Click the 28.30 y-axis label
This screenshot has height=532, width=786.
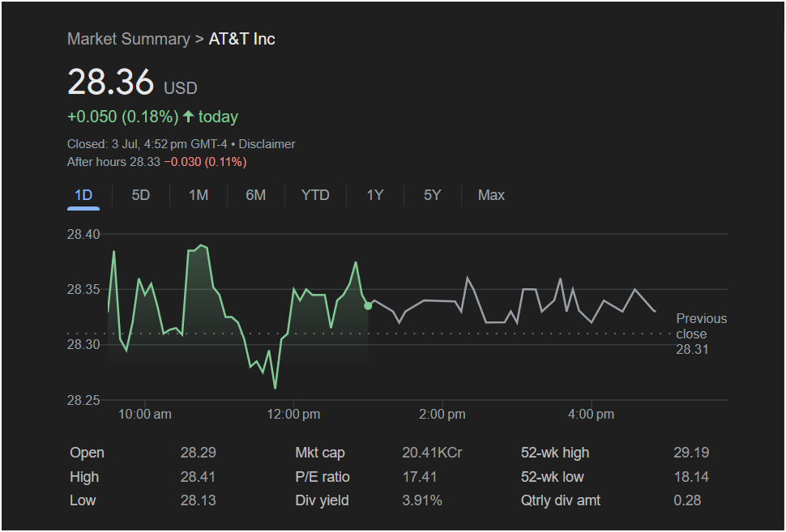(83, 345)
